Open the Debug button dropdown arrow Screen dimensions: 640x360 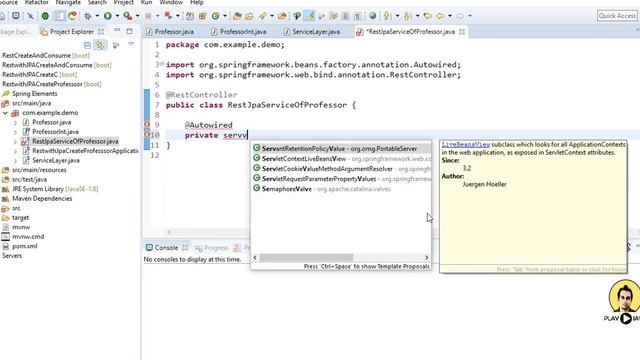(x=97, y=16)
